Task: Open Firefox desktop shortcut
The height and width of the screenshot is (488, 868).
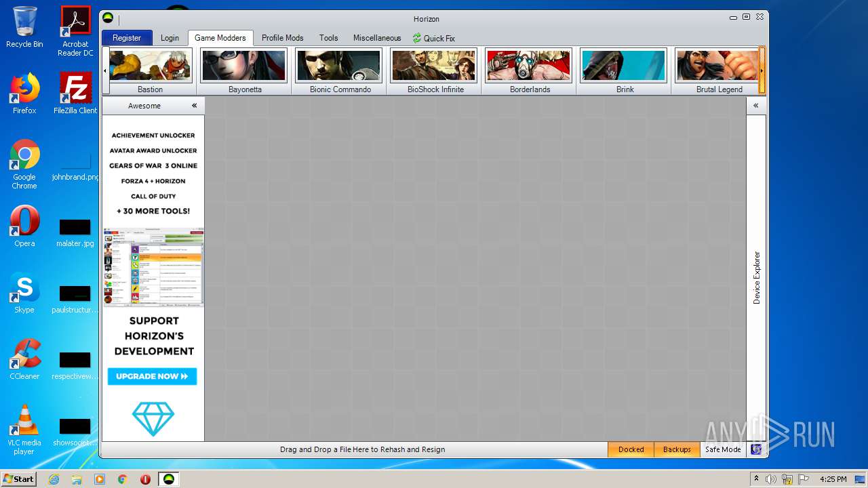Action: (24, 94)
